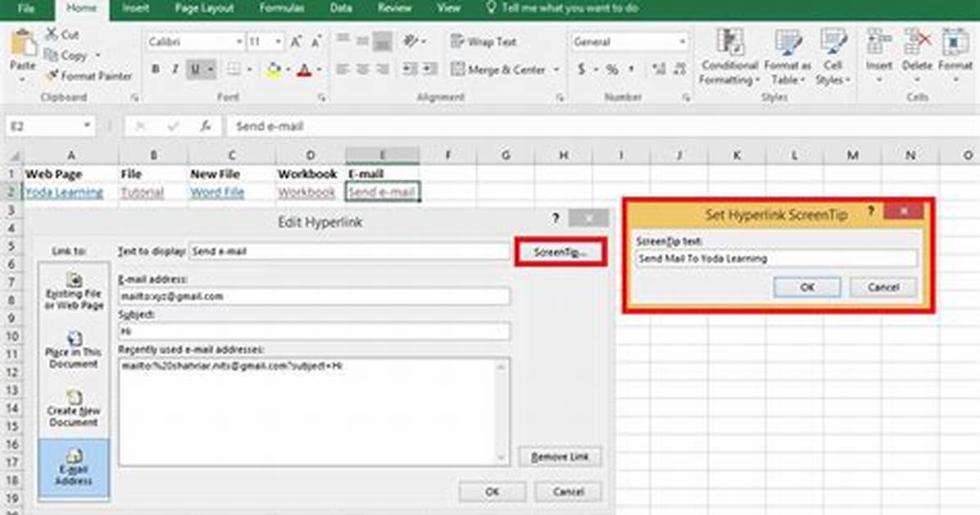Screen dimensions: 980x515
Task: Click the Top Align icon
Action: point(343,41)
